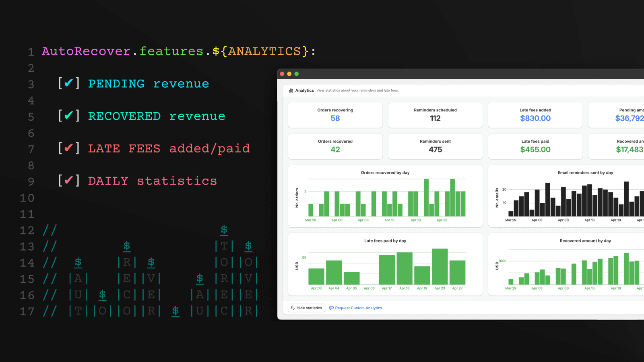The height and width of the screenshot is (362, 644).
Task: Select the Orders recovered card showing 42
Action: pyautogui.click(x=335, y=146)
